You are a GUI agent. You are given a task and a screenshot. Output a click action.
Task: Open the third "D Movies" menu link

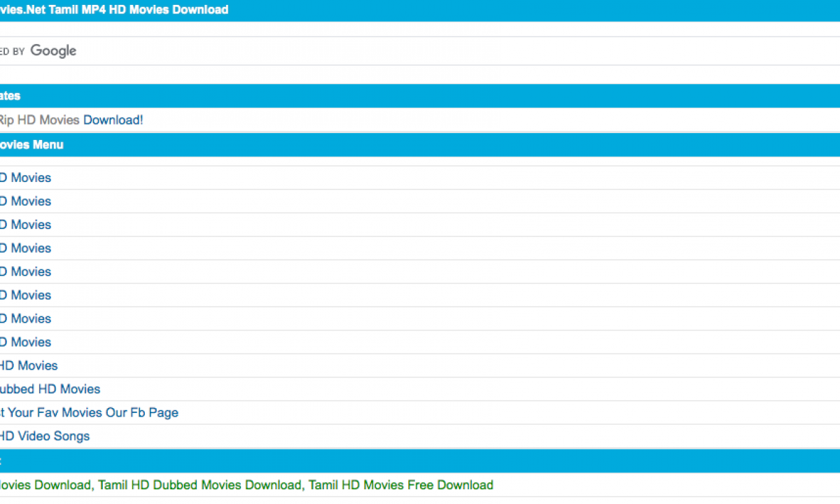[26, 225]
